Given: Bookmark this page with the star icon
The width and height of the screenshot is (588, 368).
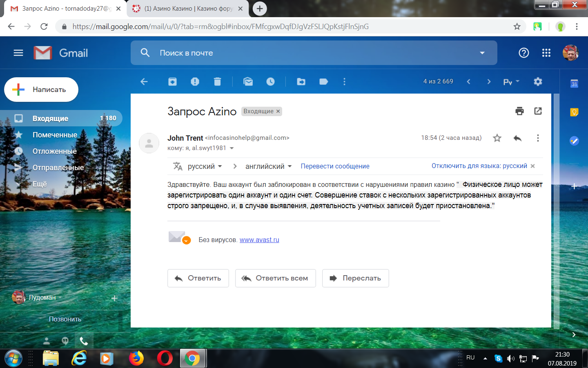Looking at the screenshot, I should pos(517,27).
